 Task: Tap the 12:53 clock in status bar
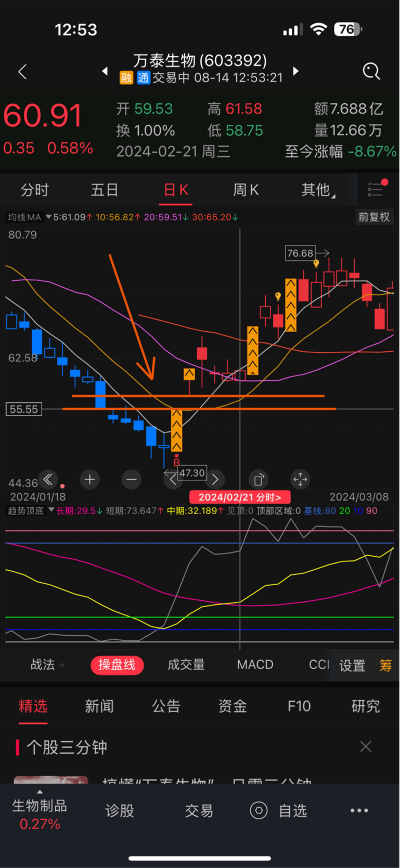coord(76,30)
